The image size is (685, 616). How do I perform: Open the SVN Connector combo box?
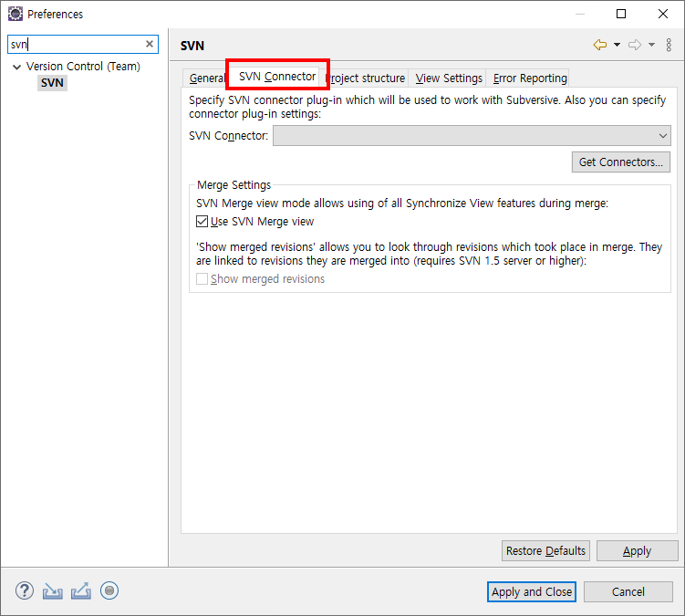click(472, 136)
